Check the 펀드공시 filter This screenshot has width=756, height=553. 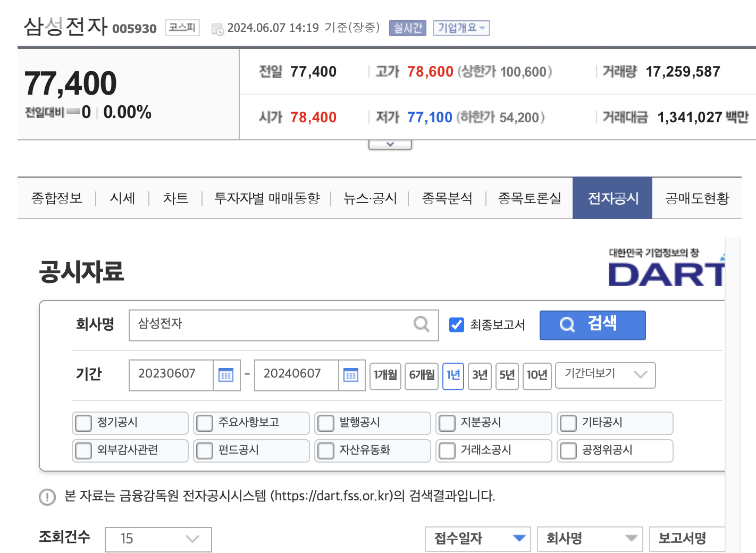(x=205, y=451)
